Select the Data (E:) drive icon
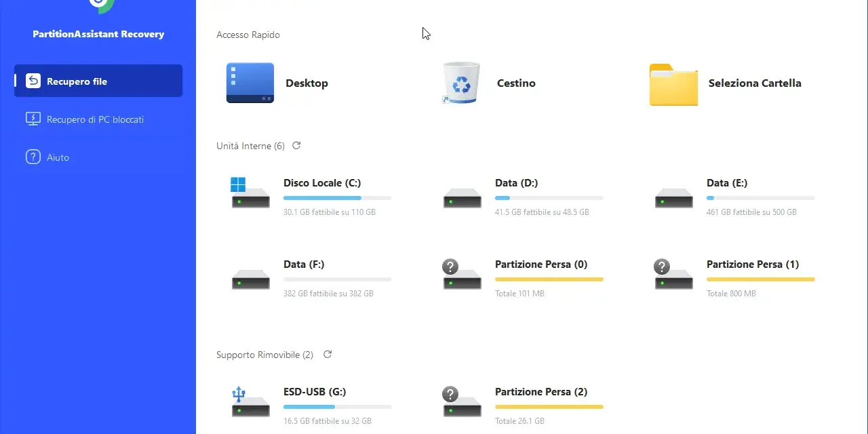Viewport: 868px width, 434px height. pyautogui.click(x=674, y=197)
